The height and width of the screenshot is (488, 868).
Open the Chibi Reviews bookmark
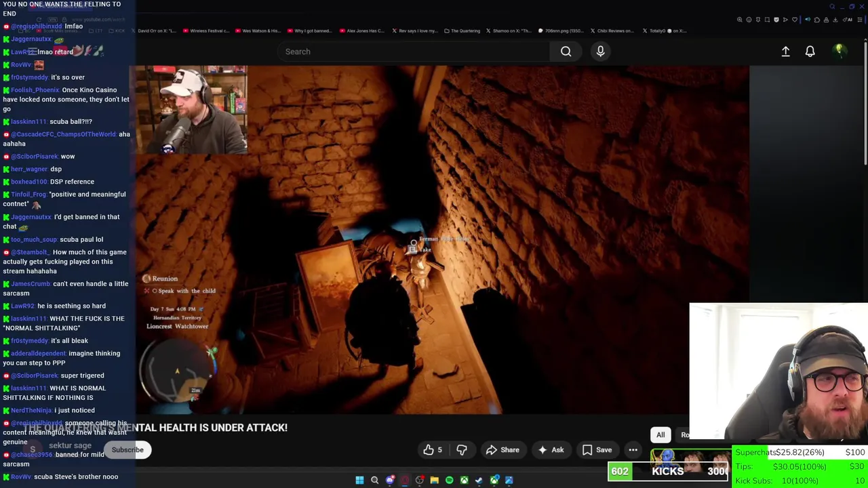612,30
